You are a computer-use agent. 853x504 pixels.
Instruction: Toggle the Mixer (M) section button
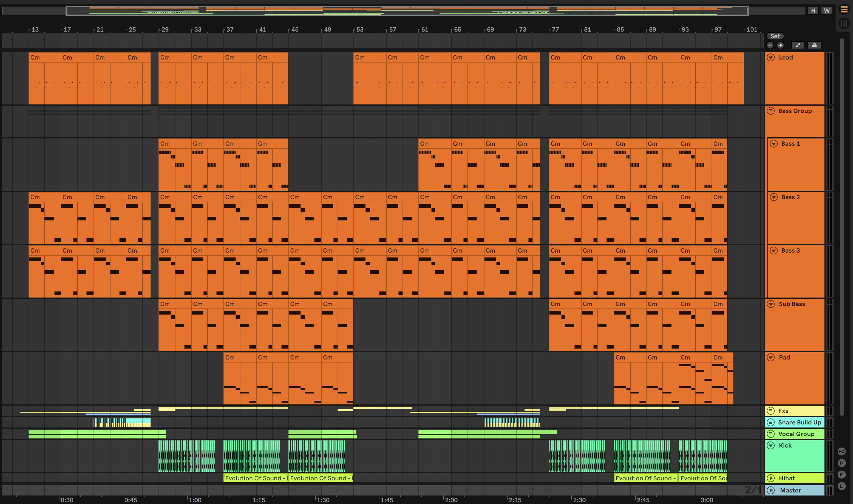pyautogui.click(x=841, y=475)
